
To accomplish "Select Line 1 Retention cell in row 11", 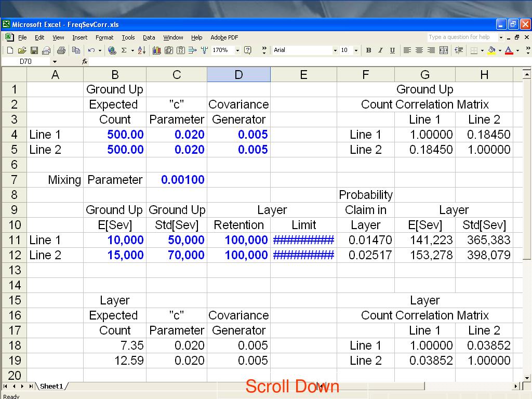I will (x=238, y=240).
